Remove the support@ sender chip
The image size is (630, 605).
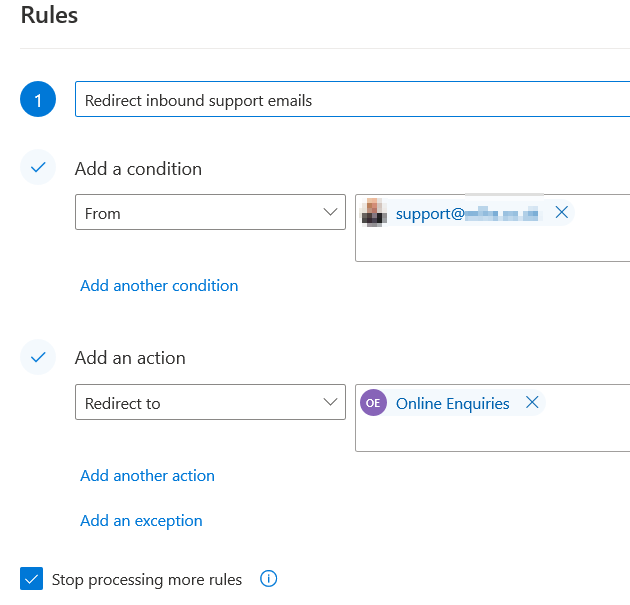point(561,212)
